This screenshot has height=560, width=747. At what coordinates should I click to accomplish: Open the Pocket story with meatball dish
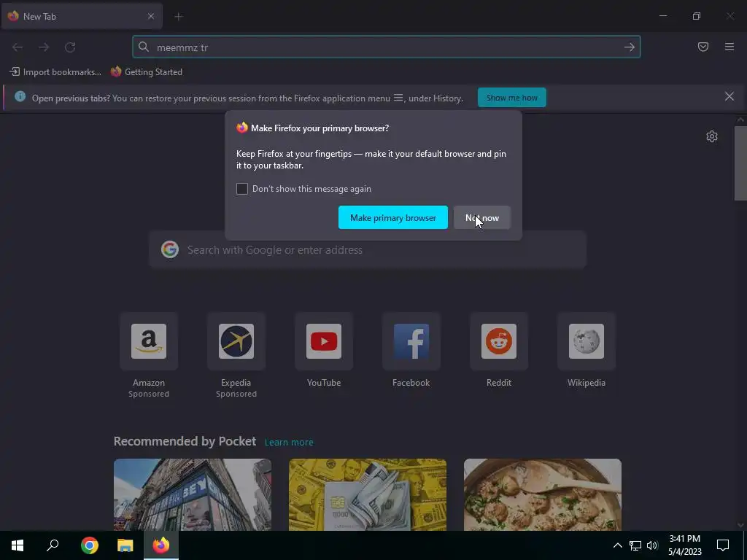543,495
